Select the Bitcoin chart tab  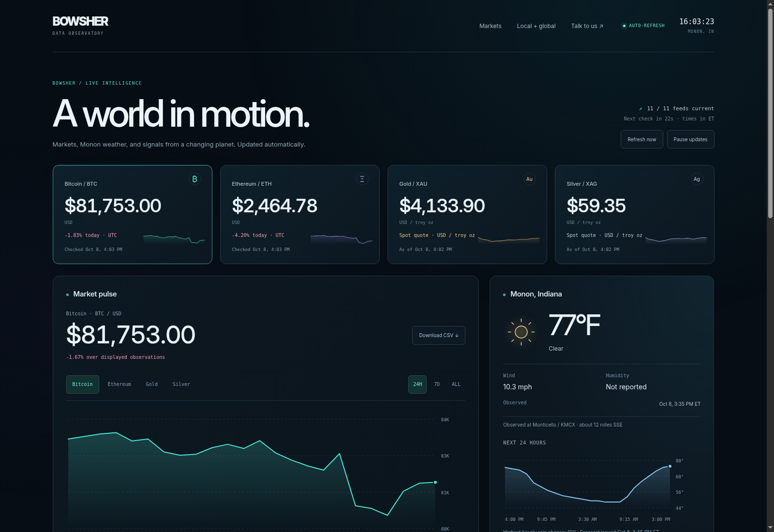[82, 384]
